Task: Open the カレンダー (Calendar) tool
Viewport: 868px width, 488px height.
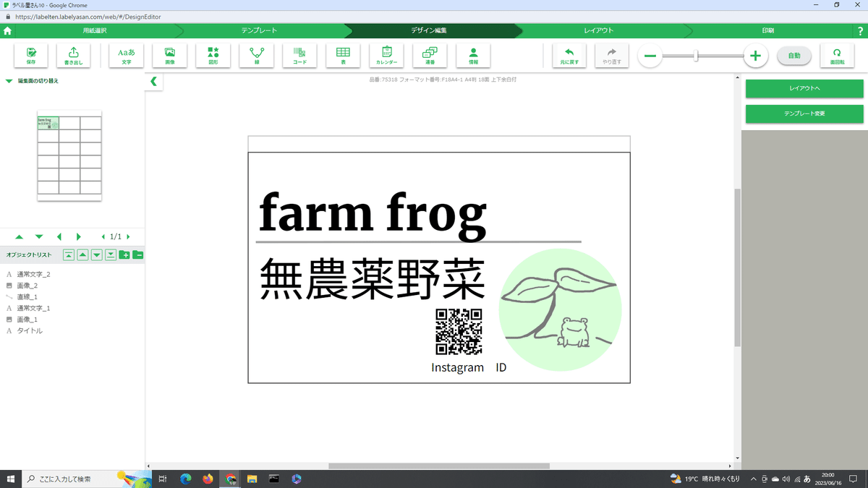Action: click(x=386, y=56)
